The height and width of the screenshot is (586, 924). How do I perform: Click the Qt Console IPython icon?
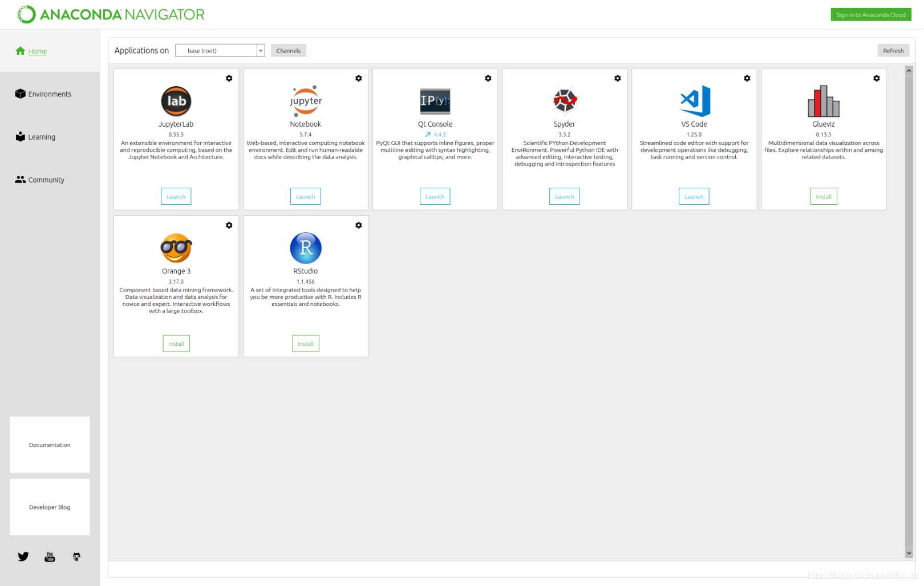pyautogui.click(x=435, y=101)
